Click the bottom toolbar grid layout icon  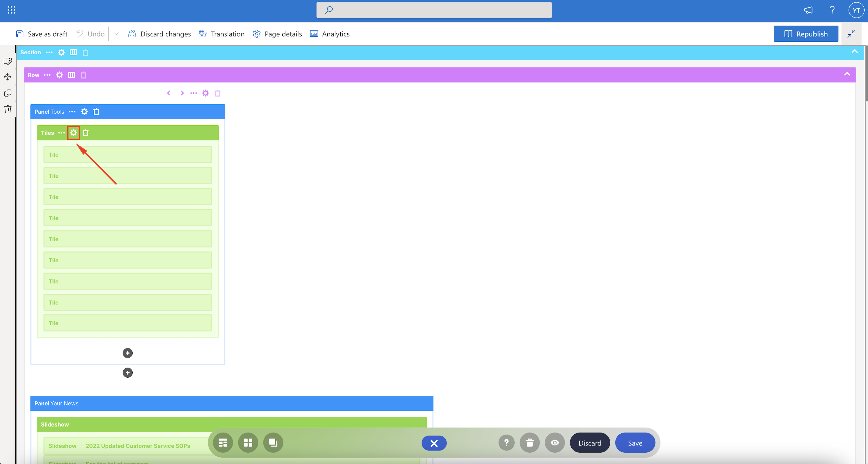[x=248, y=443]
